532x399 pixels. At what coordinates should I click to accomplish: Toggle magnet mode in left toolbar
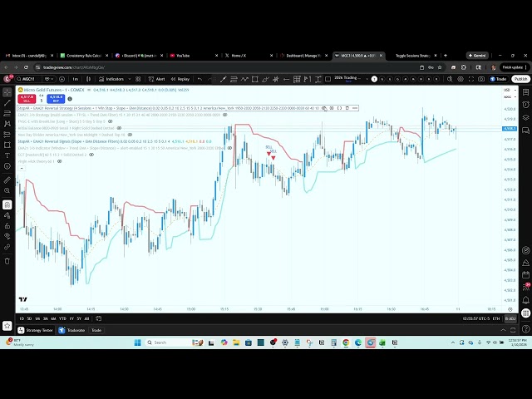tap(7, 204)
